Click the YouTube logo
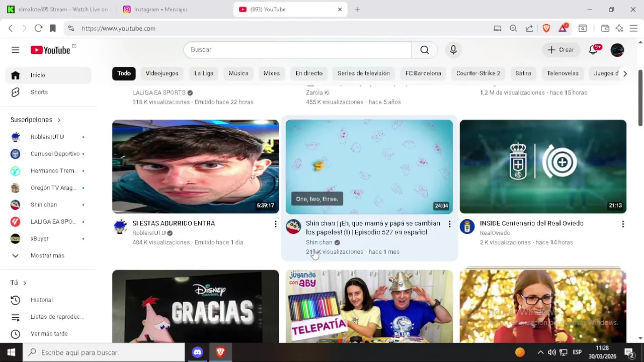Image resolution: width=644 pixels, height=362 pixels. 50,50
